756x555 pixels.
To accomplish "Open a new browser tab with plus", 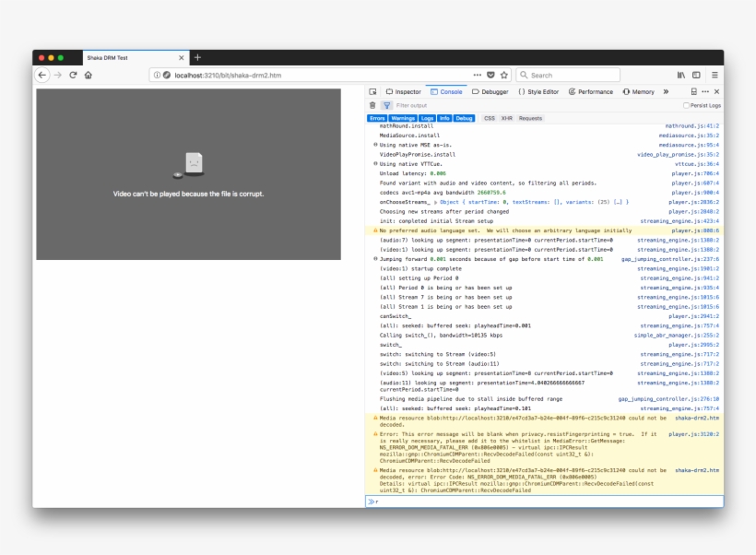I will pos(197,57).
